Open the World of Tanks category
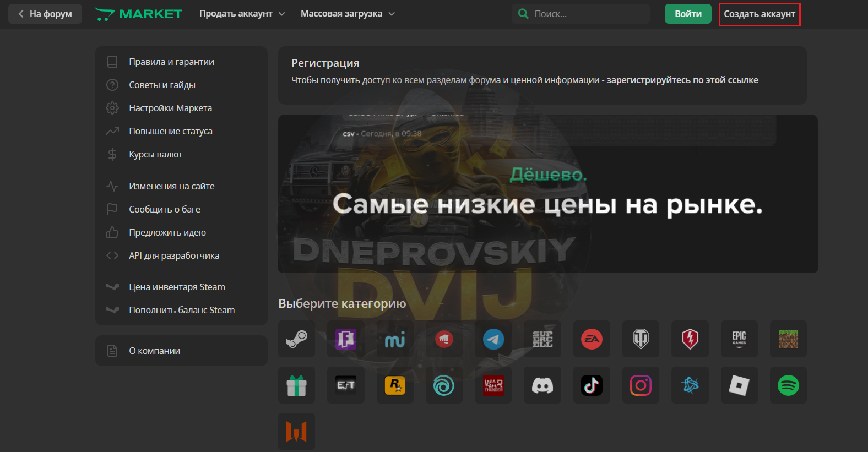Screen dimensions: 868x452 point(641,339)
